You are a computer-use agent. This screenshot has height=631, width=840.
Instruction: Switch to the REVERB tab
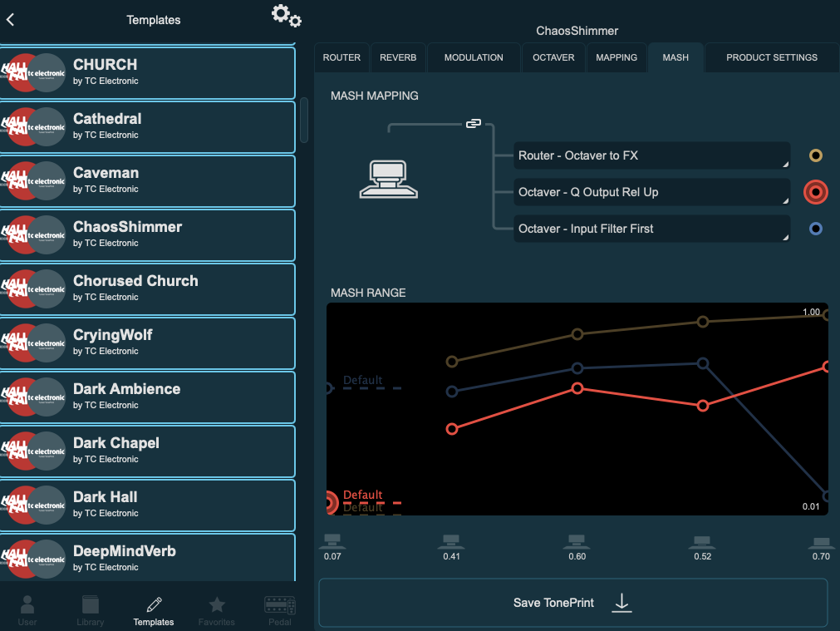[398, 57]
